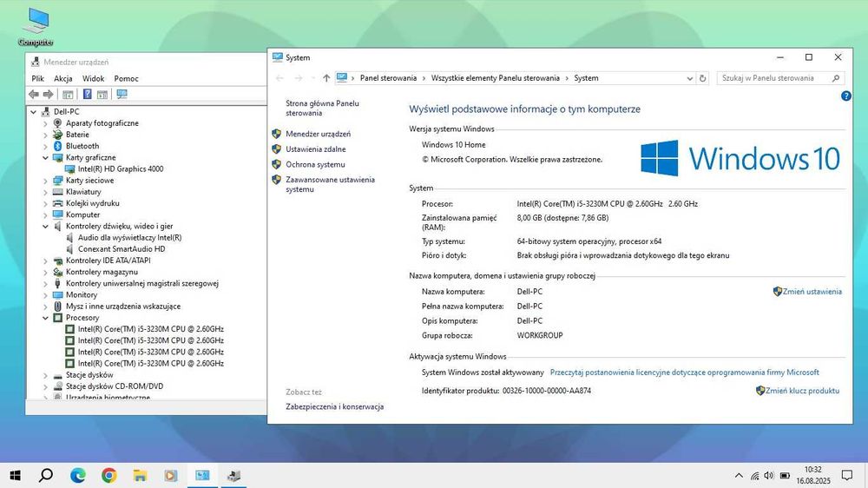The width and height of the screenshot is (868, 488).
Task: Click the back arrow in the System window
Action: [x=279, y=78]
